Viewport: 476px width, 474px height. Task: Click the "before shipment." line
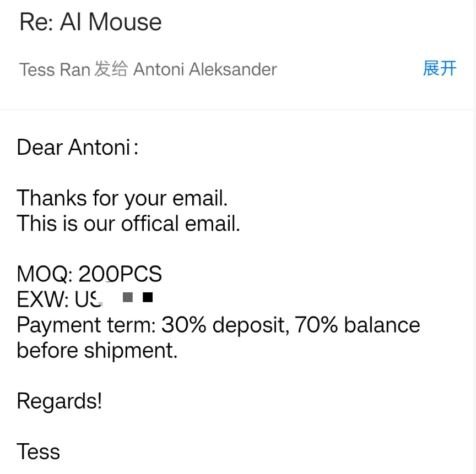[x=97, y=351]
